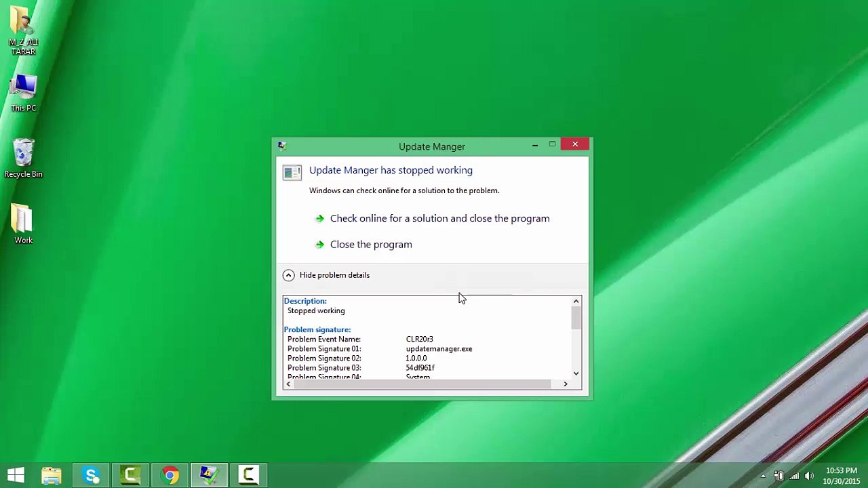This screenshot has width=868, height=488.
Task: Click the right arrow of the horizontal scrollbar
Action: pos(566,384)
